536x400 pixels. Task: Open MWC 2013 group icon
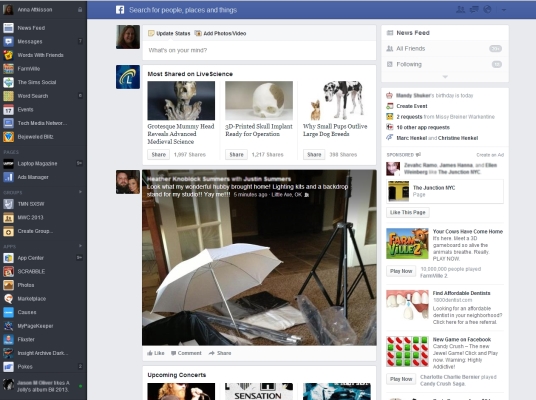coord(8,217)
